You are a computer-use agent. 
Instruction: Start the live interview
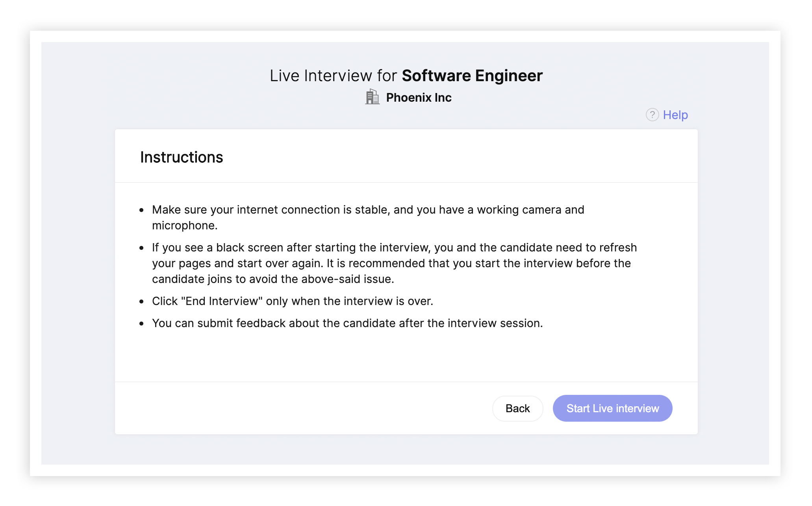pos(612,408)
